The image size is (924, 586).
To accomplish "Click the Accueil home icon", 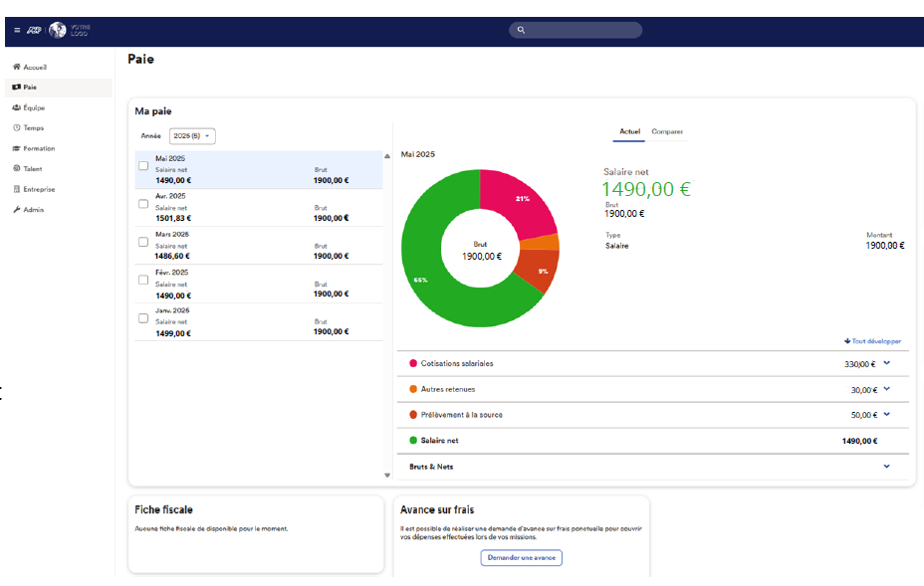I will click(x=17, y=67).
